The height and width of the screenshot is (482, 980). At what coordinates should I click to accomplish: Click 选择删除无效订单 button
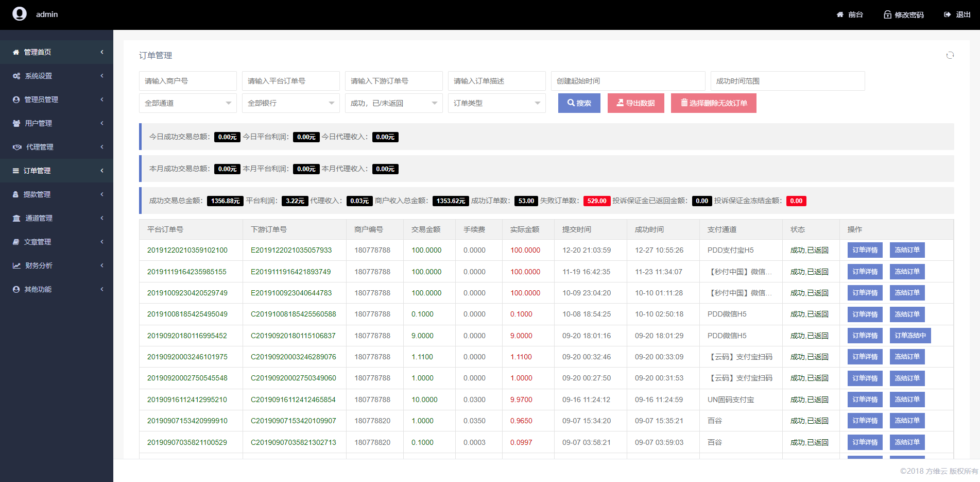[x=713, y=103]
